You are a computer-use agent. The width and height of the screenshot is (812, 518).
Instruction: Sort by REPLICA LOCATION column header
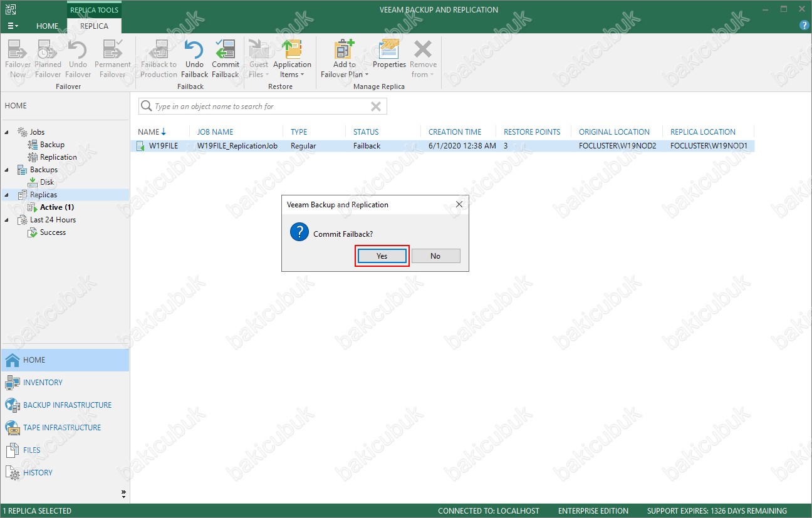click(x=703, y=132)
